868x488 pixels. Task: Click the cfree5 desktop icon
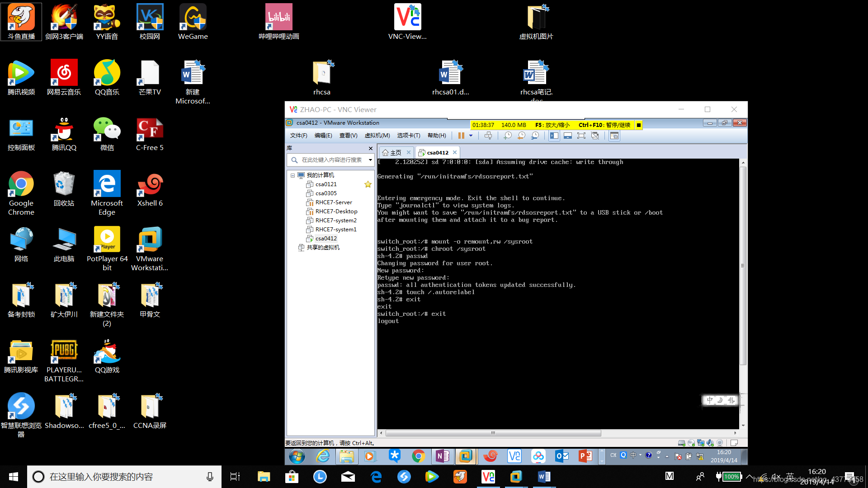point(107,406)
